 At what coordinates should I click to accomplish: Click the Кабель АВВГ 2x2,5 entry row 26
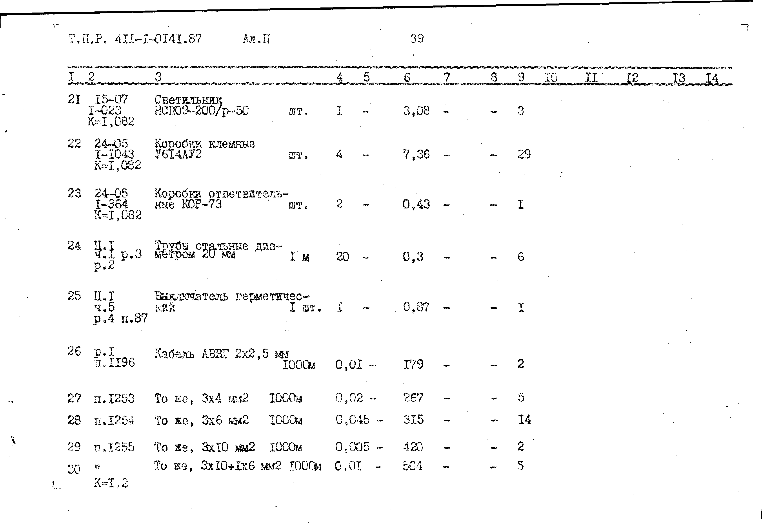(x=232, y=347)
